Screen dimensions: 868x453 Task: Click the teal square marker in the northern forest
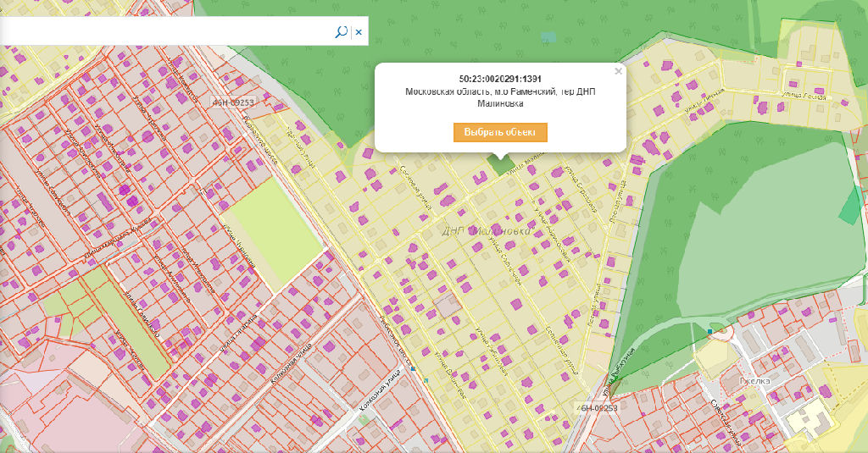click(x=548, y=37)
